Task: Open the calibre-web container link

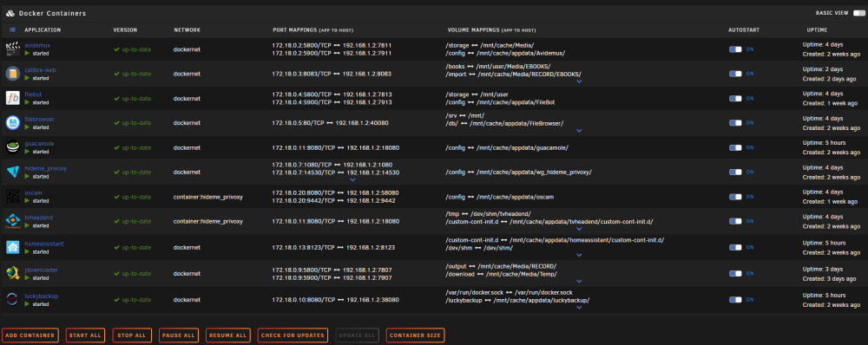Action: point(41,69)
